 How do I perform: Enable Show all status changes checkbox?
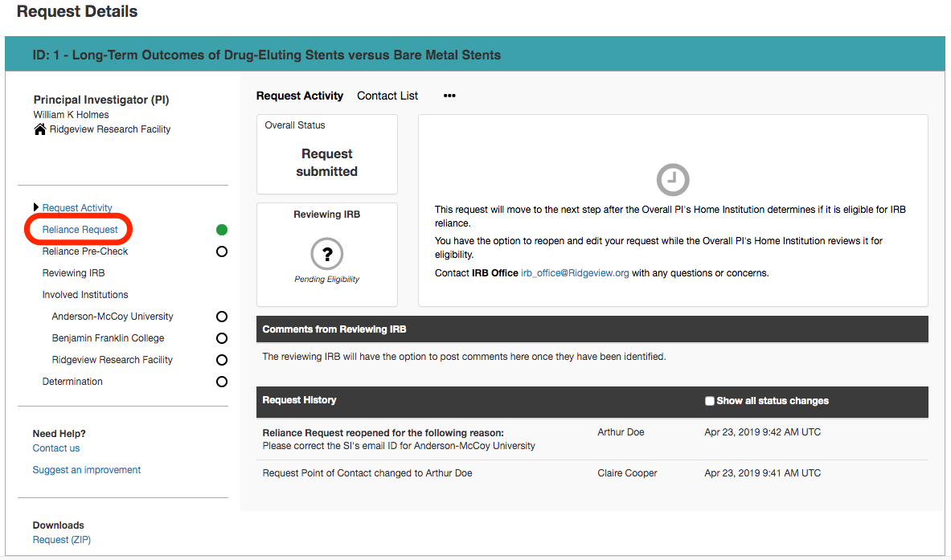click(x=710, y=401)
